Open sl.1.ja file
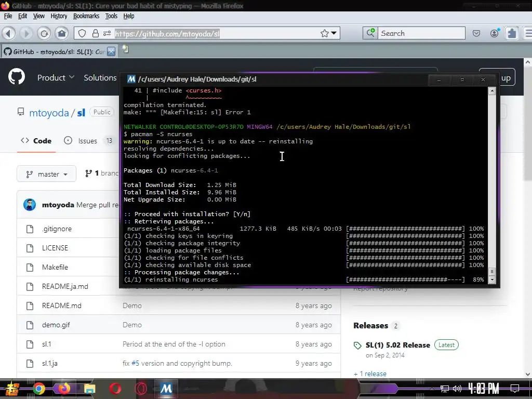532x399 pixels. coord(49,363)
